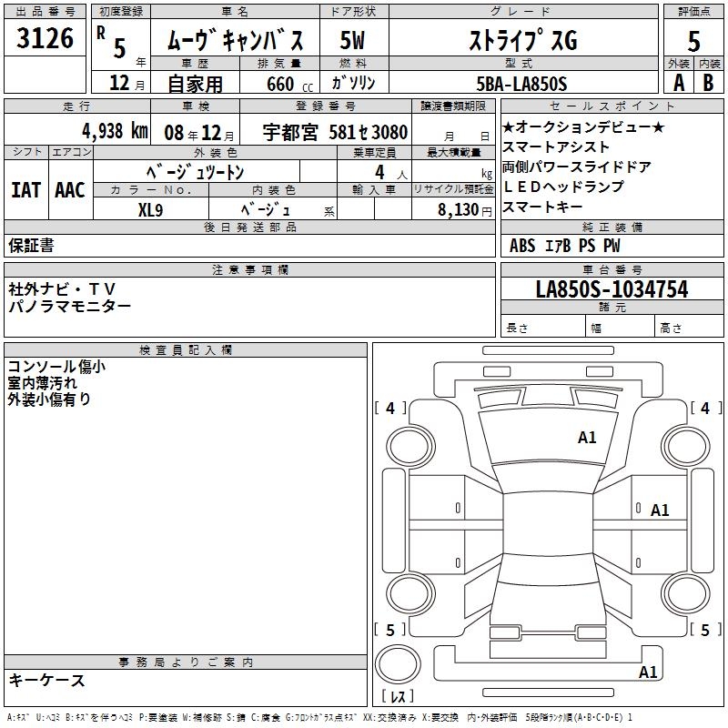Click the damage code legend at bottom
This screenshot has width=728, height=728.
320,718
